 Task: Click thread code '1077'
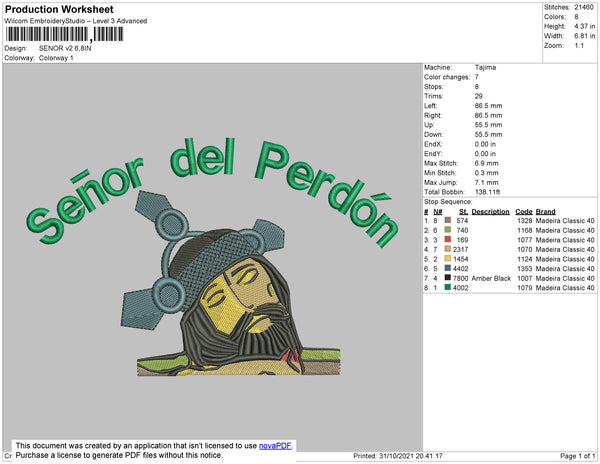tap(525, 240)
